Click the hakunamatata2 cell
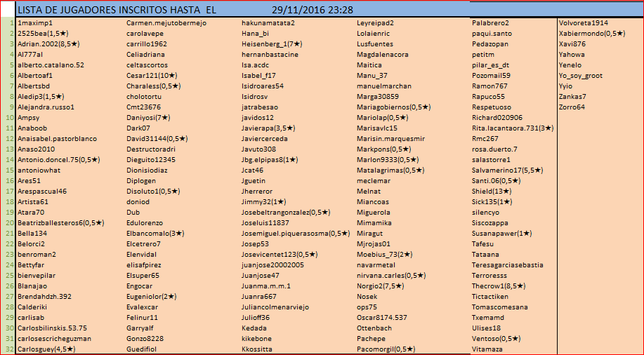The width and height of the screenshot is (644, 355). click(268, 22)
